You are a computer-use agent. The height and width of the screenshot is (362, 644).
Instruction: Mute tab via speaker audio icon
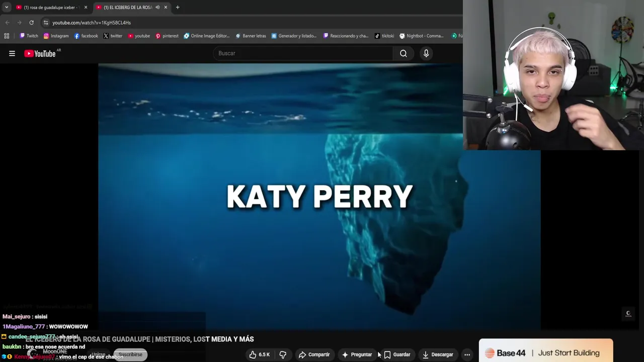[x=157, y=7]
